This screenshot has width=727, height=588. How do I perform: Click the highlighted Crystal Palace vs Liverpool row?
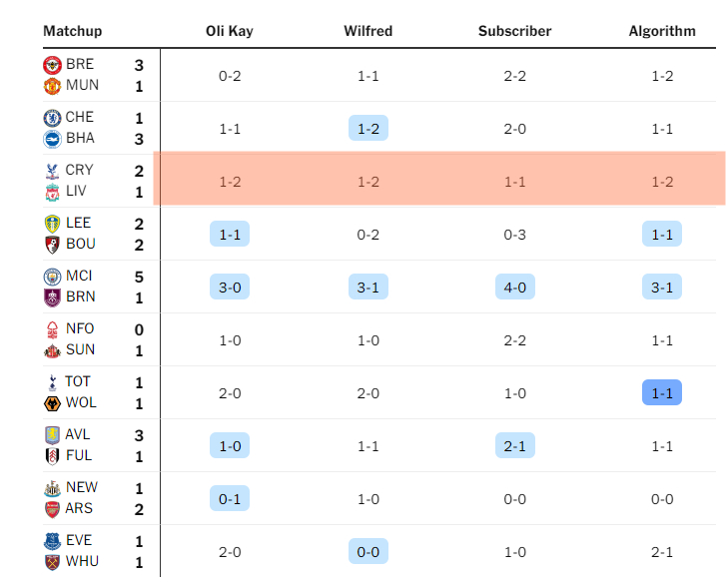point(439,182)
